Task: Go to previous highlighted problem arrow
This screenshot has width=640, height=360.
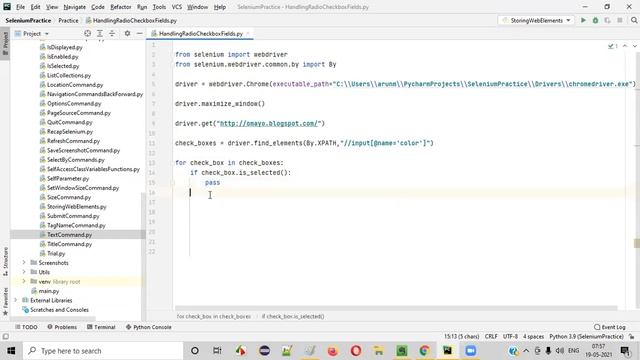Action: [x=625, y=46]
